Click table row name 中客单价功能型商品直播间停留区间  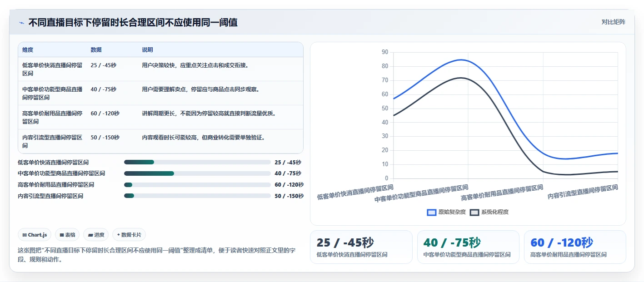pos(52,93)
